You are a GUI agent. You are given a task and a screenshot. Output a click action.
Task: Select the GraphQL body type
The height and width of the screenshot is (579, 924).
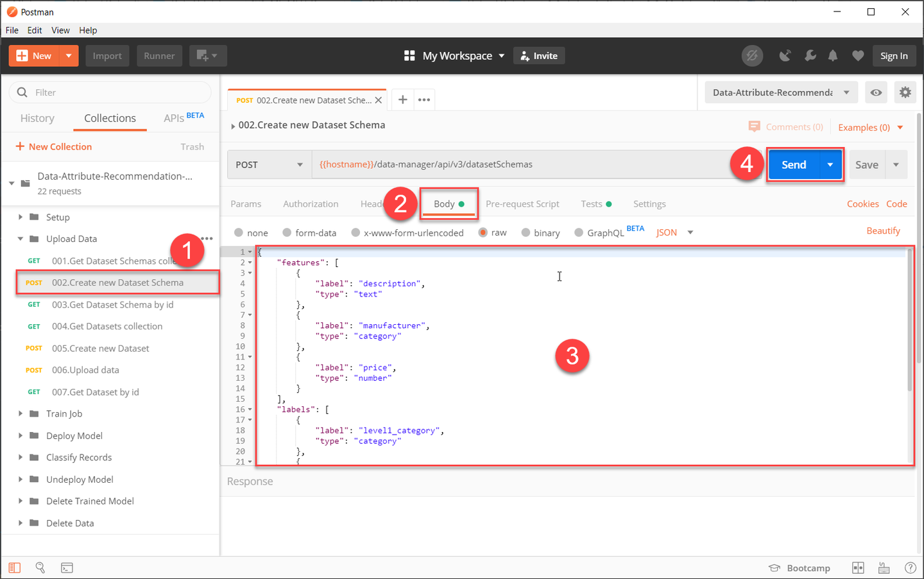click(x=579, y=232)
